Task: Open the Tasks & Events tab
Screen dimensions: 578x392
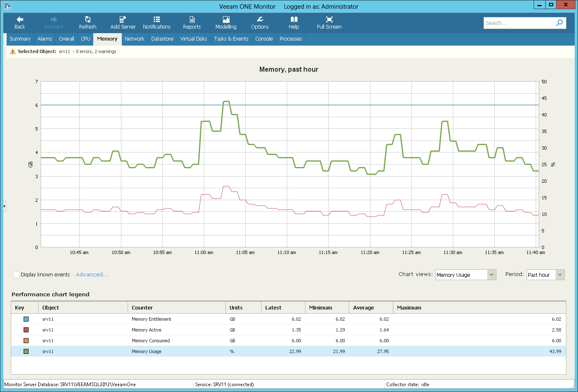Action: pos(231,39)
